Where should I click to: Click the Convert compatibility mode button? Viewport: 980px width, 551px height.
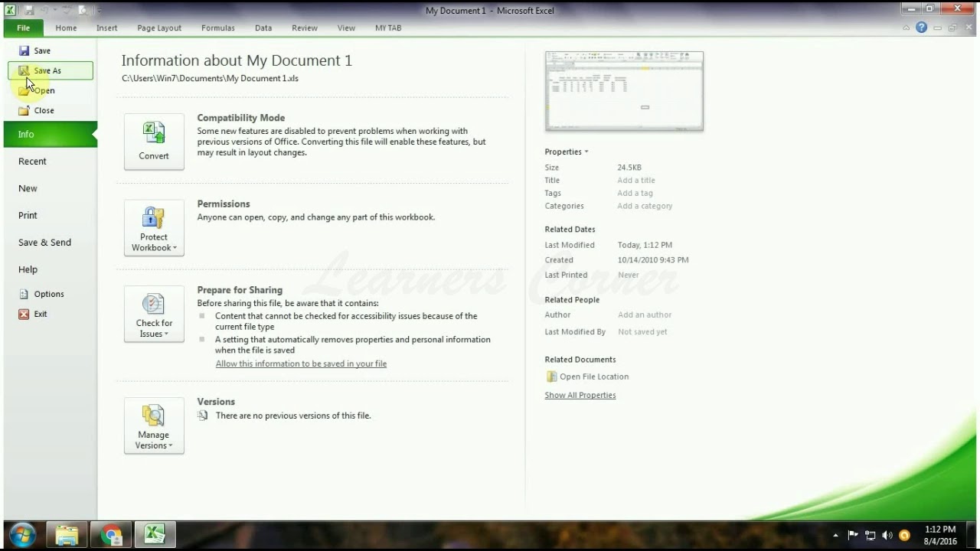[x=154, y=142]
